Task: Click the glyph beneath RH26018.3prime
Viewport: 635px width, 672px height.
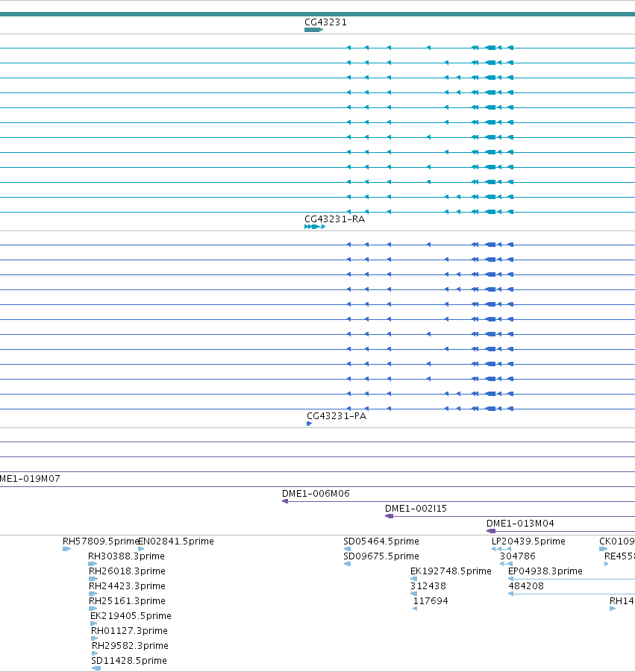Action: [93, 579]
